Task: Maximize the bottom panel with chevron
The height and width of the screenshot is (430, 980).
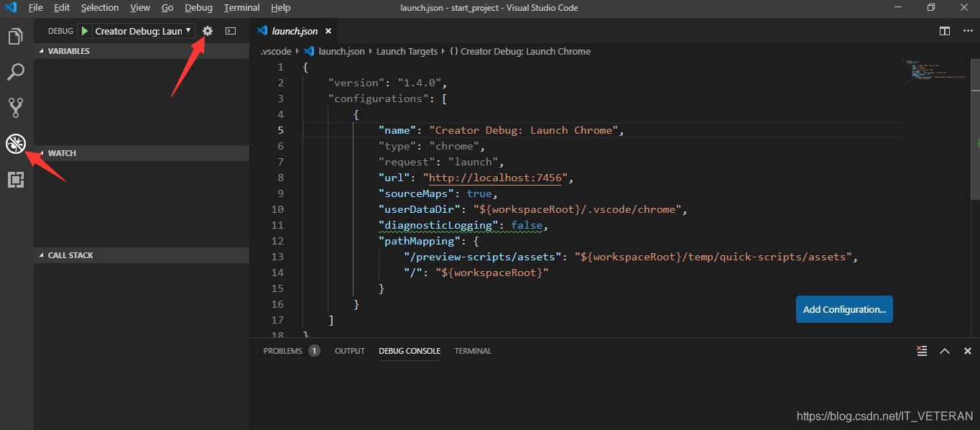Action: 945,351
